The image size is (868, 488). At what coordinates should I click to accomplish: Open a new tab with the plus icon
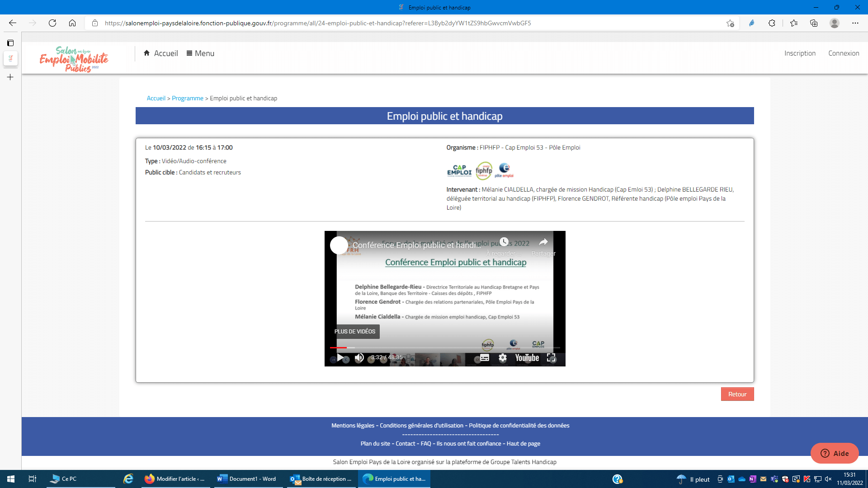10,77
